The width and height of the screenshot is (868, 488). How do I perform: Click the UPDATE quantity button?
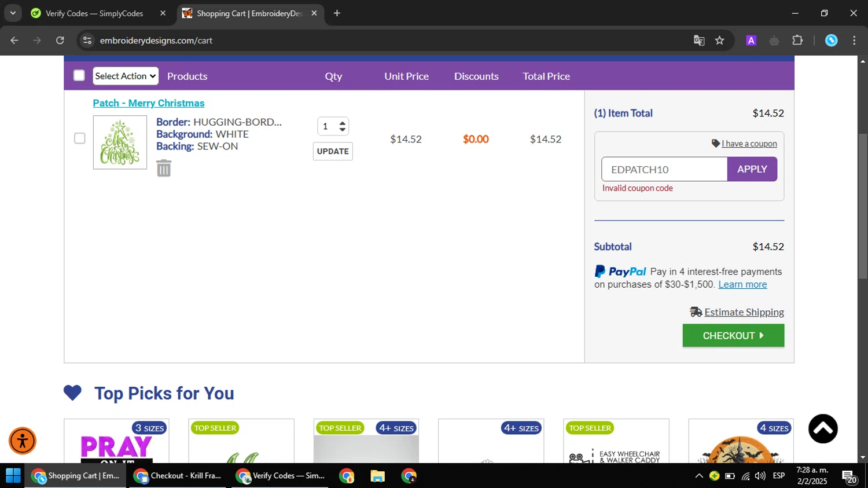[333, 151]
